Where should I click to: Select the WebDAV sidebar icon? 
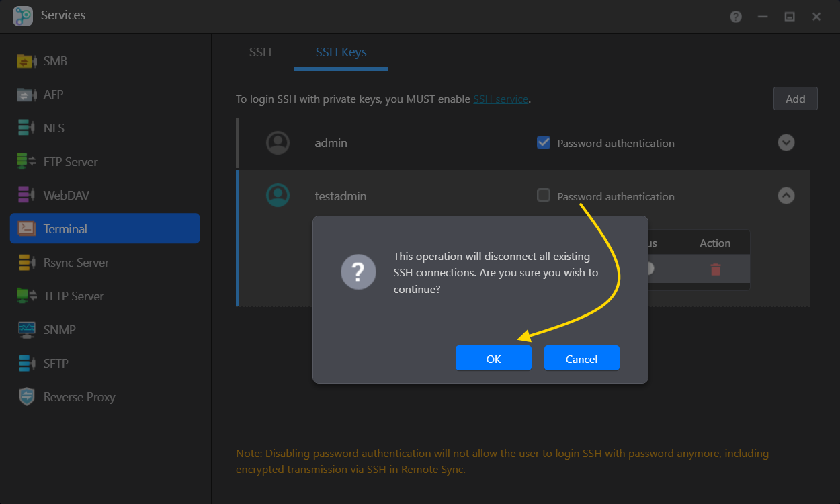(26, 196)
